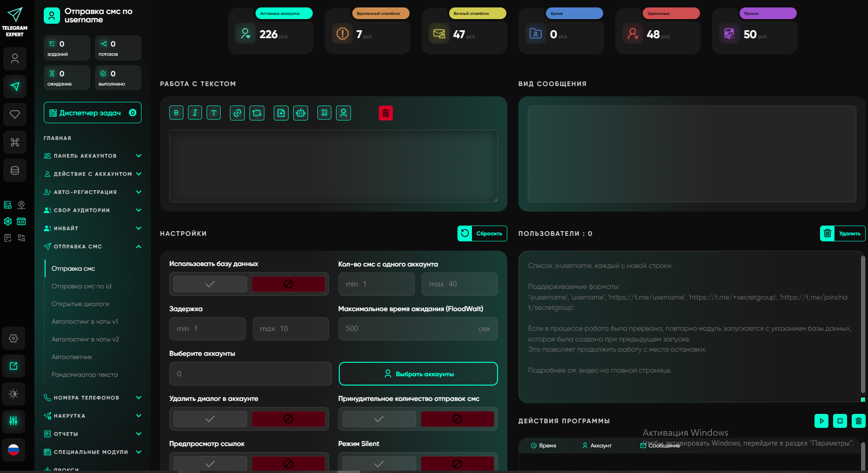
Task: Open the 'Открытые диалоги' submenu item
Action: coord(81,304)
